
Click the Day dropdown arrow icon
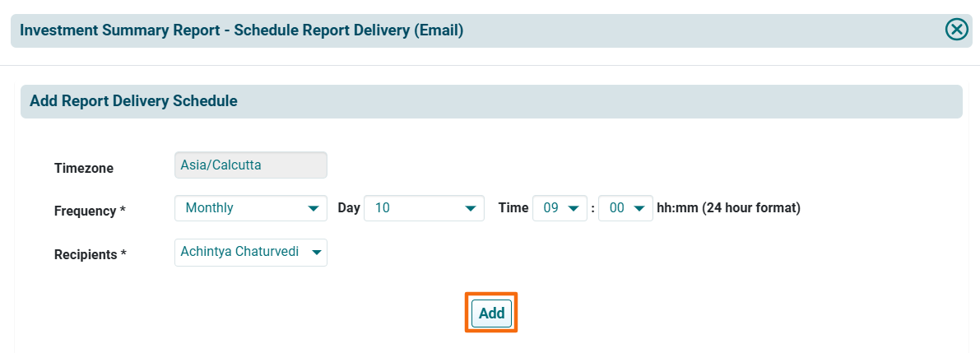click(x=470, y=208)
